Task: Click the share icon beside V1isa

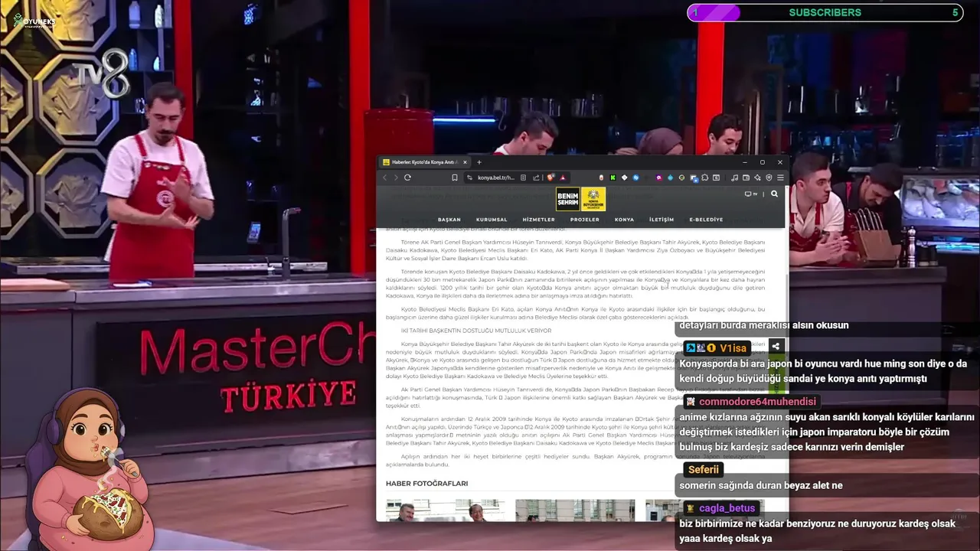Action: click(776, 347)
